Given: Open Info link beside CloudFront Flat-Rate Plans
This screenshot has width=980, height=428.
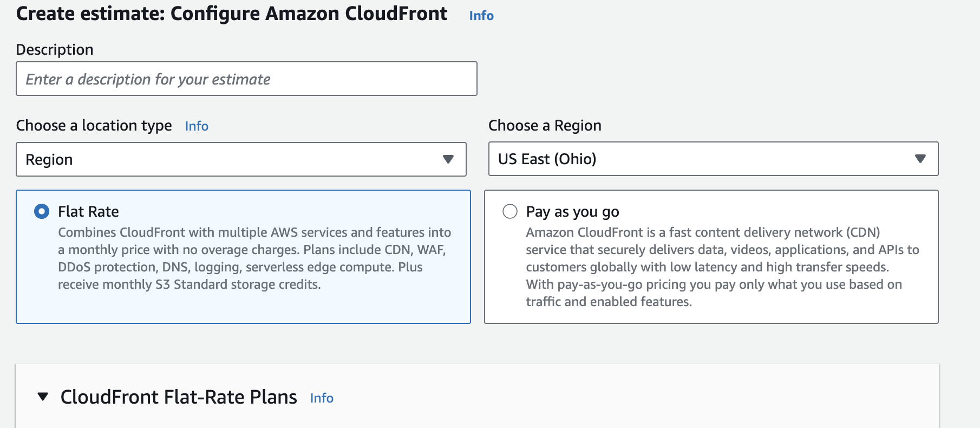Looking at the screenshot, I should [x=322, y=398].
